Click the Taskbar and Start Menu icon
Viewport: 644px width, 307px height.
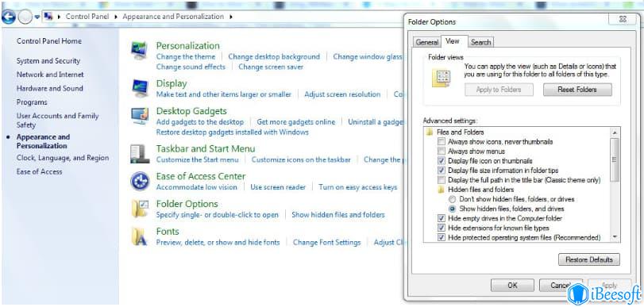coord(140,154)
